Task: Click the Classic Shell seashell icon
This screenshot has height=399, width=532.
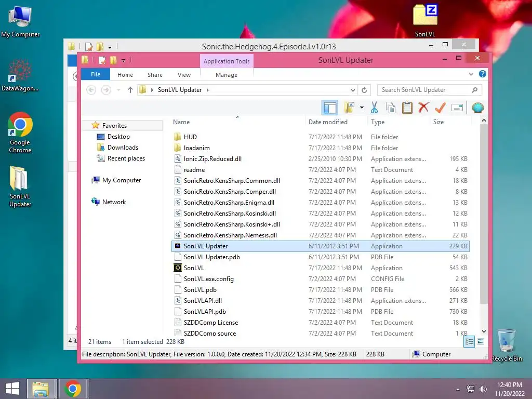Action: coord(478,108)
